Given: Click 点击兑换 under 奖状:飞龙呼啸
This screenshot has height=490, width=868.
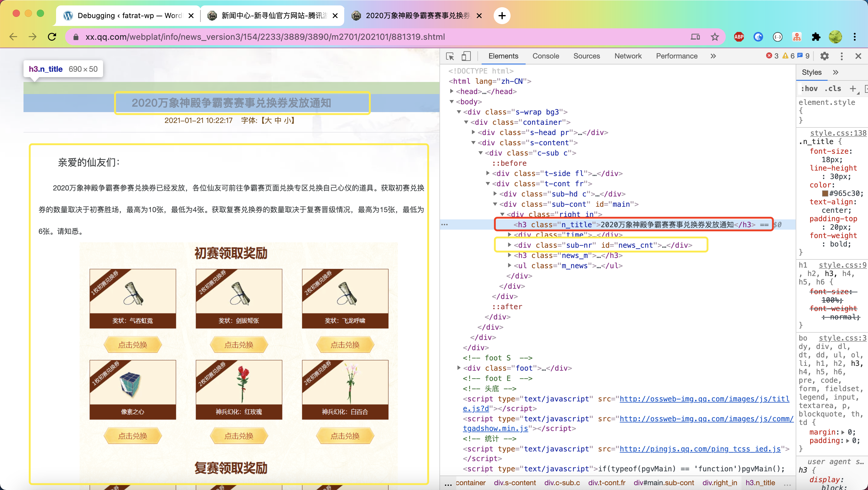Looking at the screenshot, I should coord(345,344).
